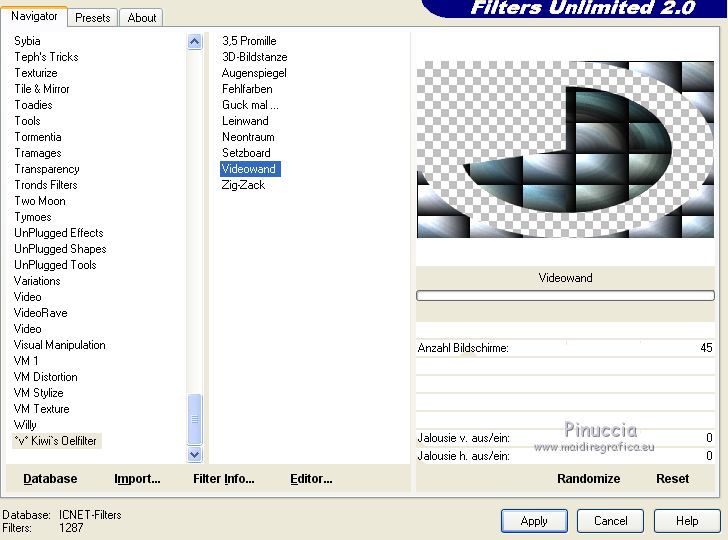Select the Willy category
This screenshot has height=540, width=728.
(x=25, y=425)
